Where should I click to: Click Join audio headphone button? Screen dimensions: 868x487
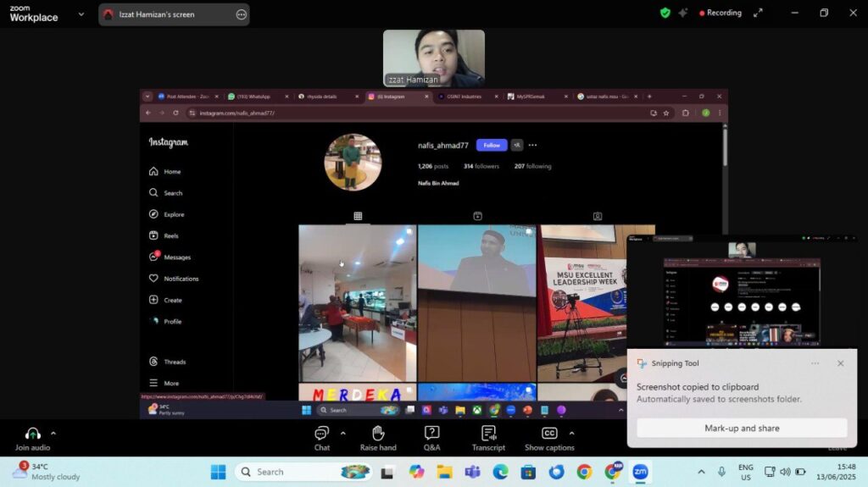(33, 440)
